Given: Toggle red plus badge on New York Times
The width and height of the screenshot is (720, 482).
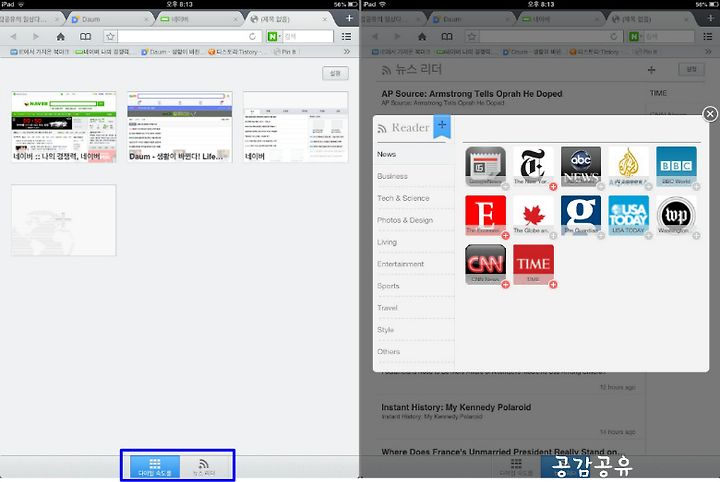Looking at the screenshot, I should tap(553, 187).
